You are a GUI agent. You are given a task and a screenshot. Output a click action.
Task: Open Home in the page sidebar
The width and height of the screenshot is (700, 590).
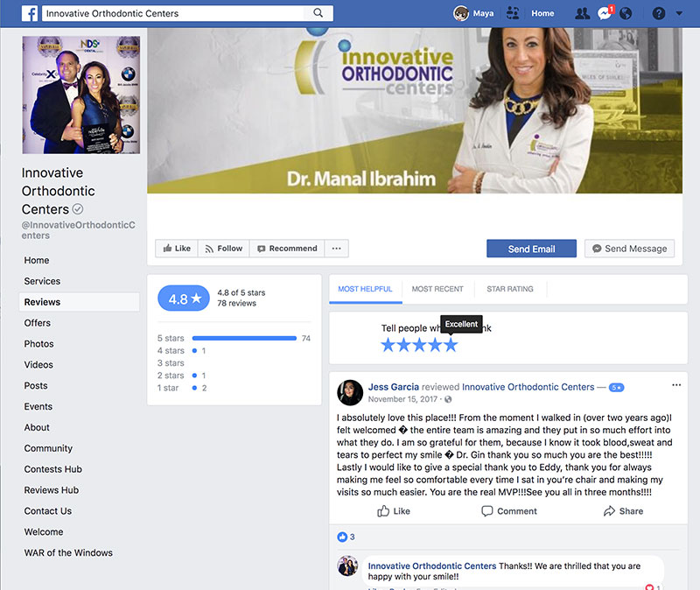point(37,260)
